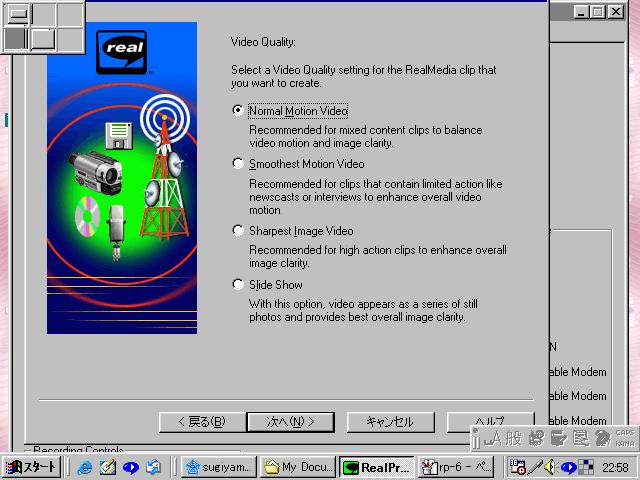
Task: Click the pen tray icon
Action: [x=535, y=467]
